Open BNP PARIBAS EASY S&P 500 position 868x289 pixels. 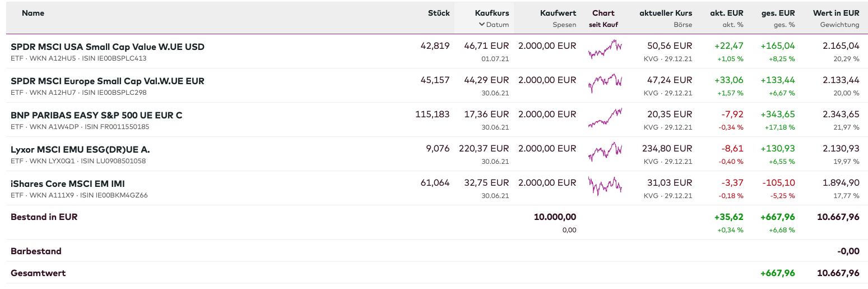click(96, 115)
